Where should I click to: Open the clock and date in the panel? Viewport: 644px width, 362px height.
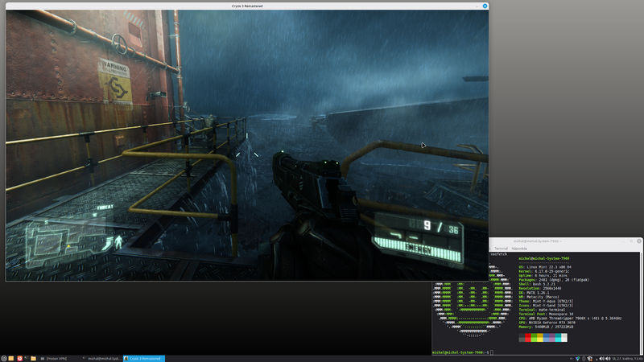tap(627, 359)
